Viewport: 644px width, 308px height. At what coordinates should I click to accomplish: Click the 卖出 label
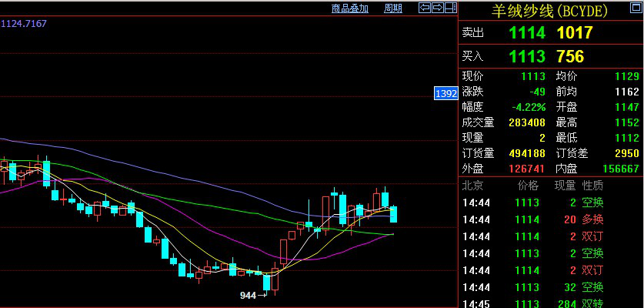point(472,32)
